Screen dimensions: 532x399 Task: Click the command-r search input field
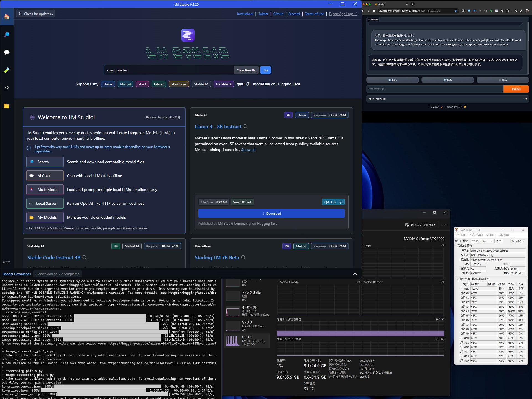pos(168,70)
